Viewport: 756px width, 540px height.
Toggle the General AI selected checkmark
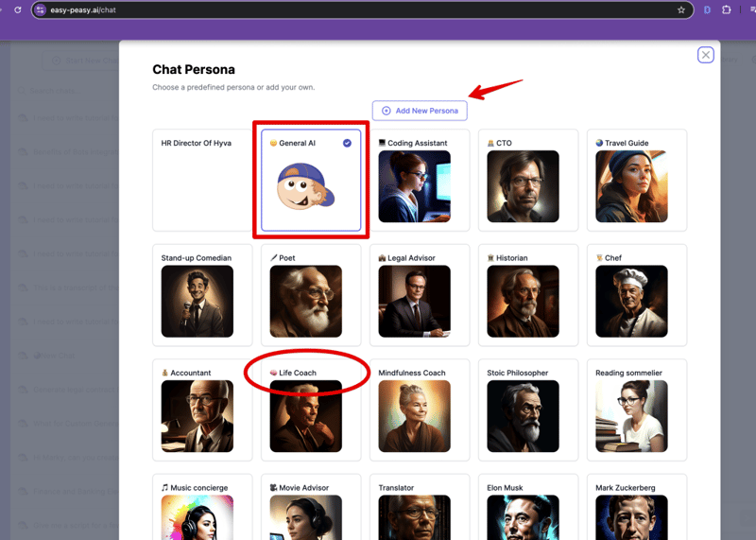pos(348,143)
